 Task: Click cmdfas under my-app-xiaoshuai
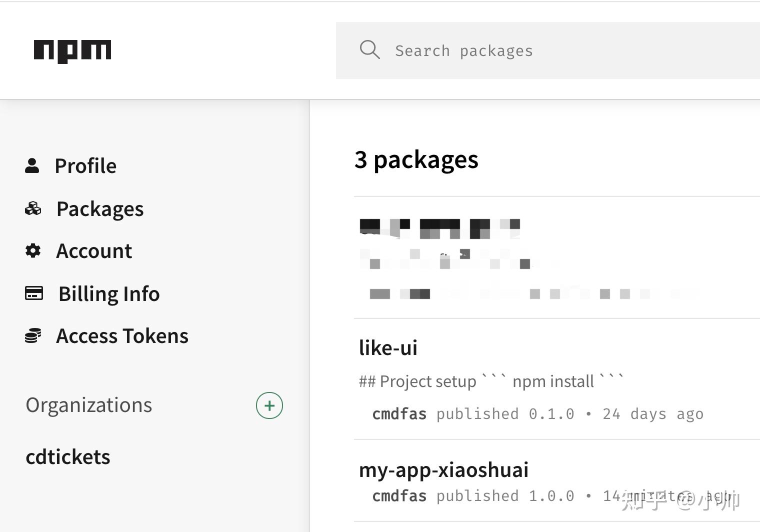(399, 495)
